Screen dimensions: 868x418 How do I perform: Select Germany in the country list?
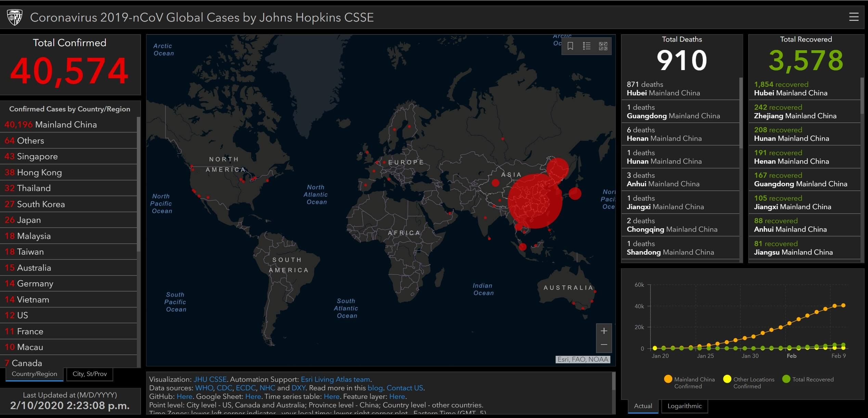click(68, 284)
